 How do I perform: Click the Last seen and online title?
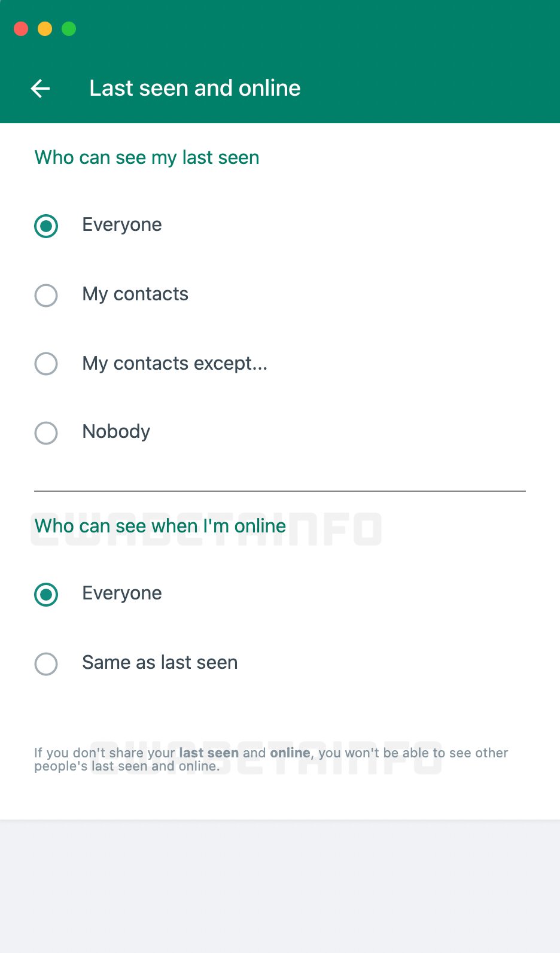(195, 88)
